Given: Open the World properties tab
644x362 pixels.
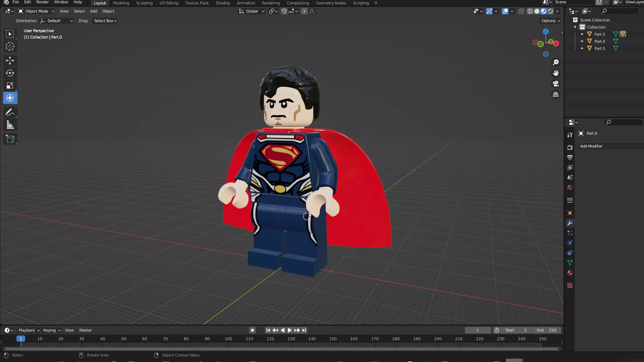Looking at the screenshot, I should (x=570, y=188).
